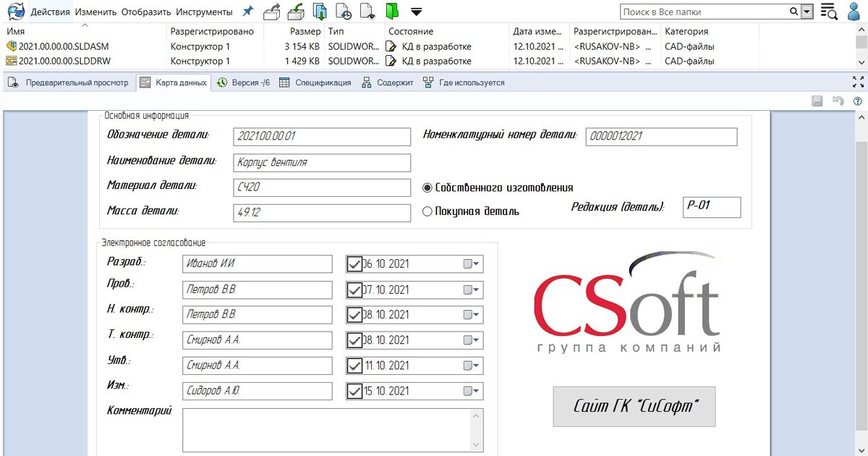Click the Материал детали field СЧ20

322,187
